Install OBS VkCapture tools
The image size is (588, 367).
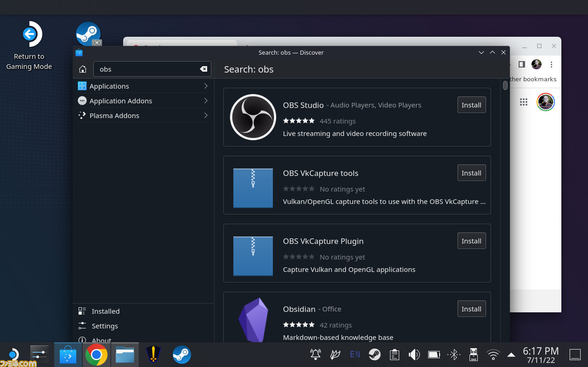coord(471,173)
